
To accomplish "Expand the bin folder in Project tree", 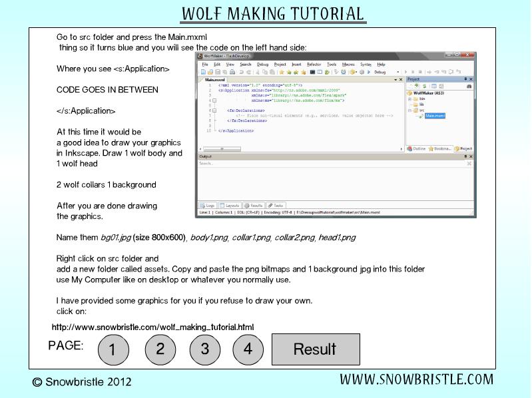I will pyautogui.click(x=410, y=99).
